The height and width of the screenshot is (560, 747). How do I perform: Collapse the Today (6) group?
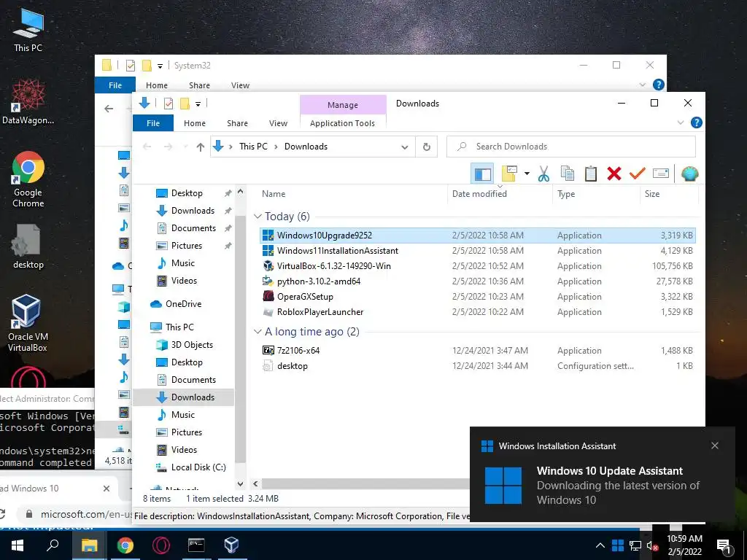[x=258, y=216]
